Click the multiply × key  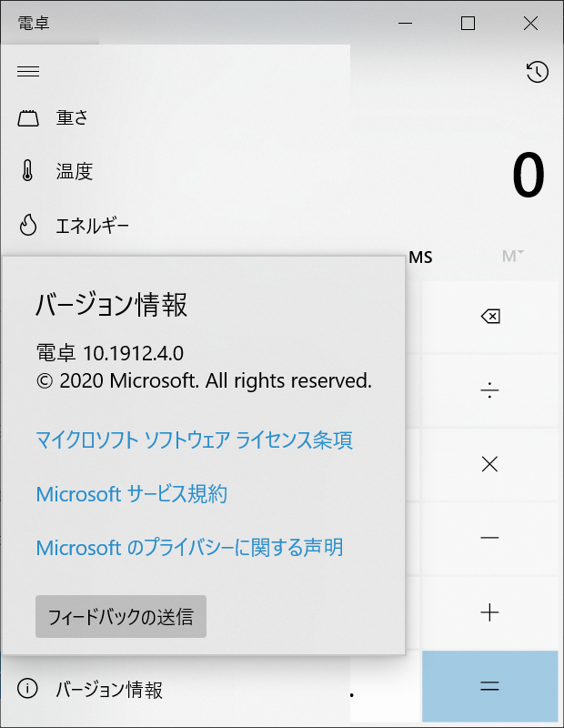(x=489, y=464)
